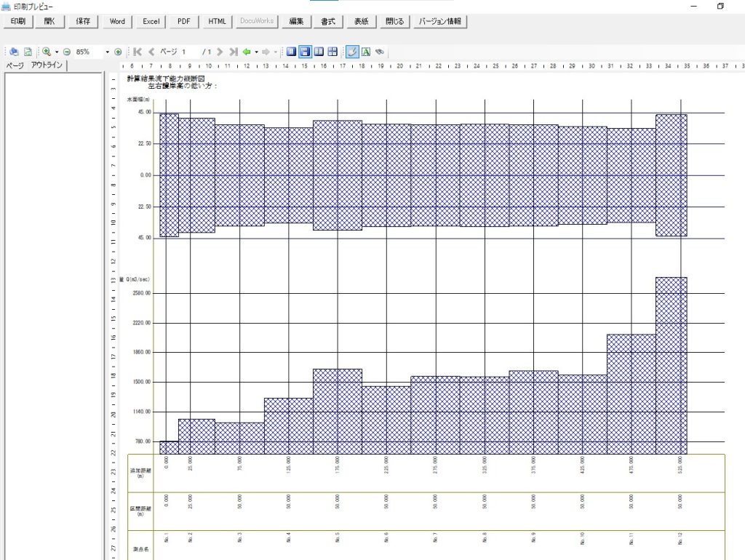Click the 閉じる button
The width and height of the screenshot is (745, 560).
(x=394, y=21)
